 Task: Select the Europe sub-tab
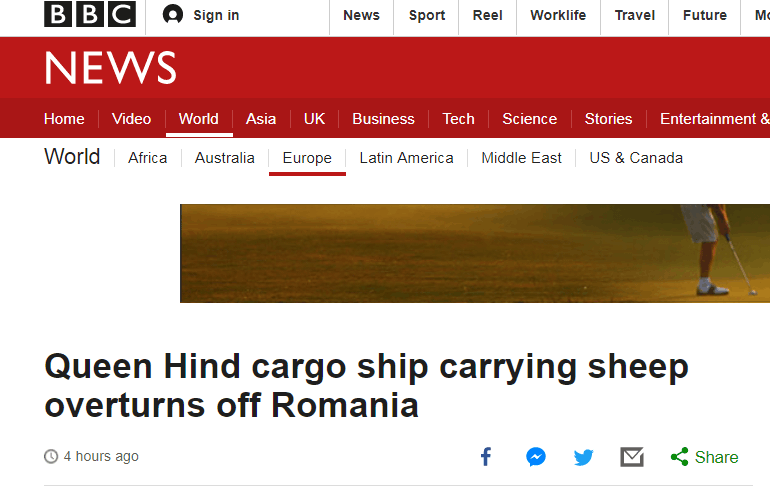(307, 158)
